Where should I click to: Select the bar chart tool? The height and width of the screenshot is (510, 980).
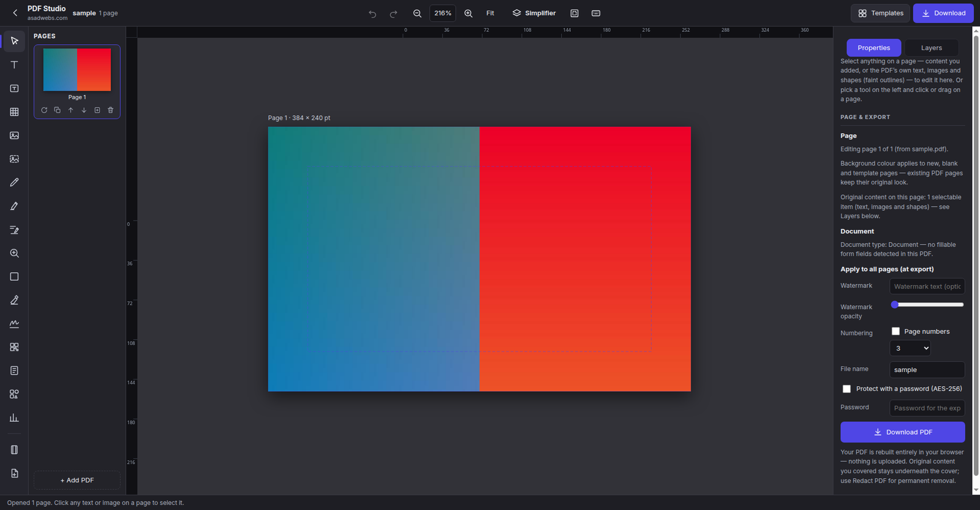click(14, 417)
